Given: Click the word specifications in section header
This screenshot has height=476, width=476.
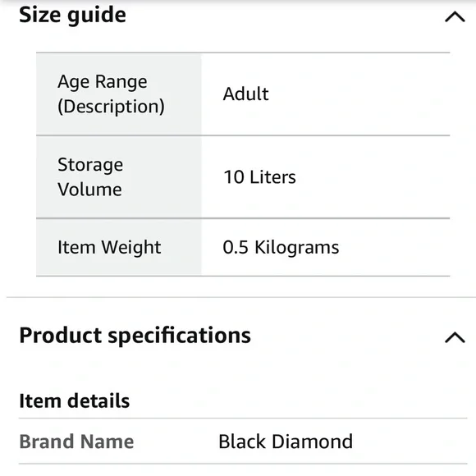Looking at the screenshot, I should coord(180,336).
